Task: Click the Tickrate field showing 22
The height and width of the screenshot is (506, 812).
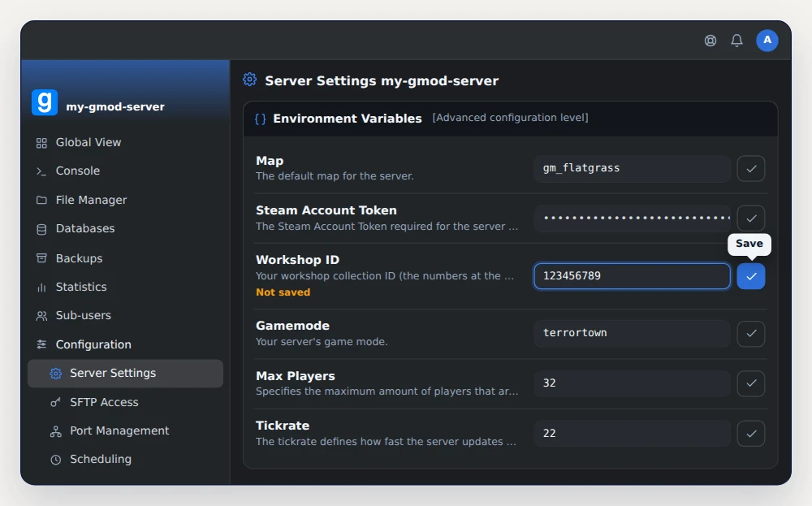Action: 632,434
